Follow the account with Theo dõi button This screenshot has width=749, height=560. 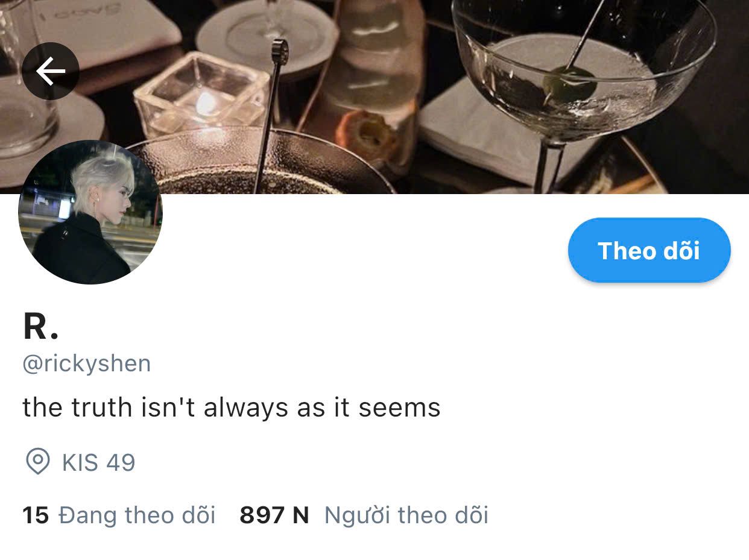649,250
